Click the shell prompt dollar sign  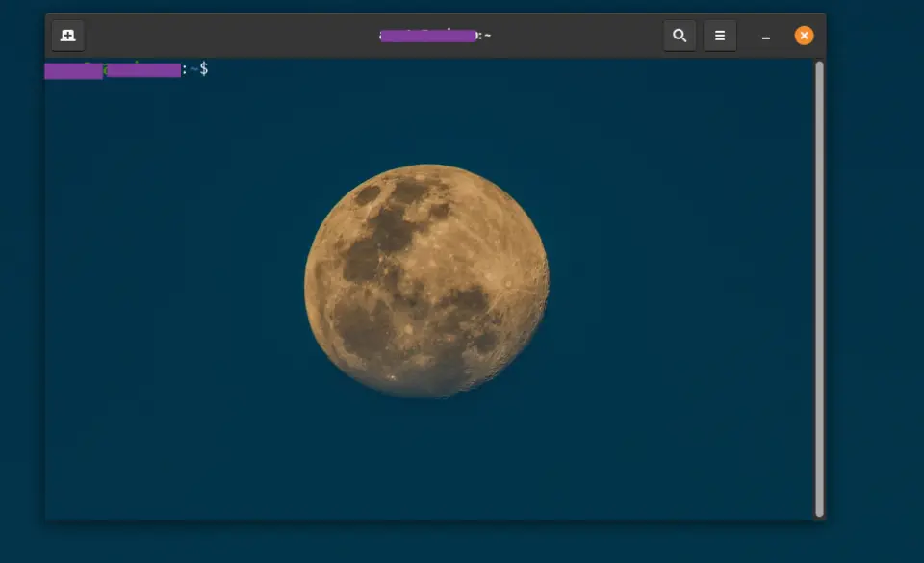[x=205, y=69]
